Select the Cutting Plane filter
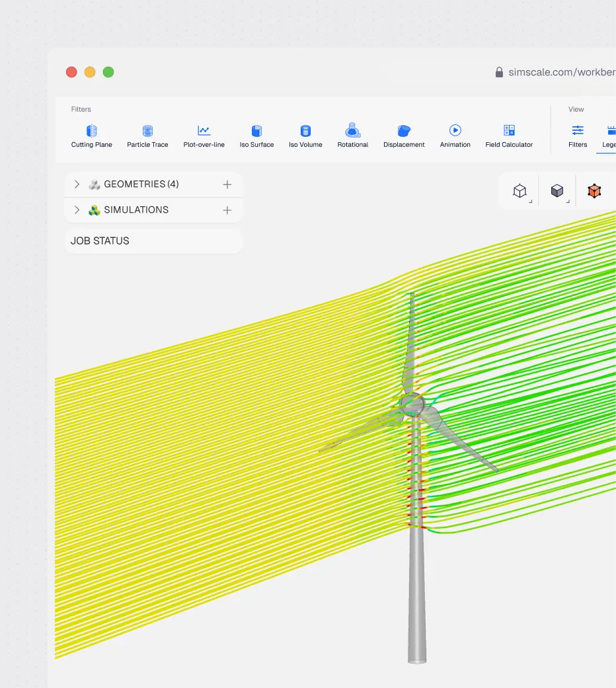 91,136
